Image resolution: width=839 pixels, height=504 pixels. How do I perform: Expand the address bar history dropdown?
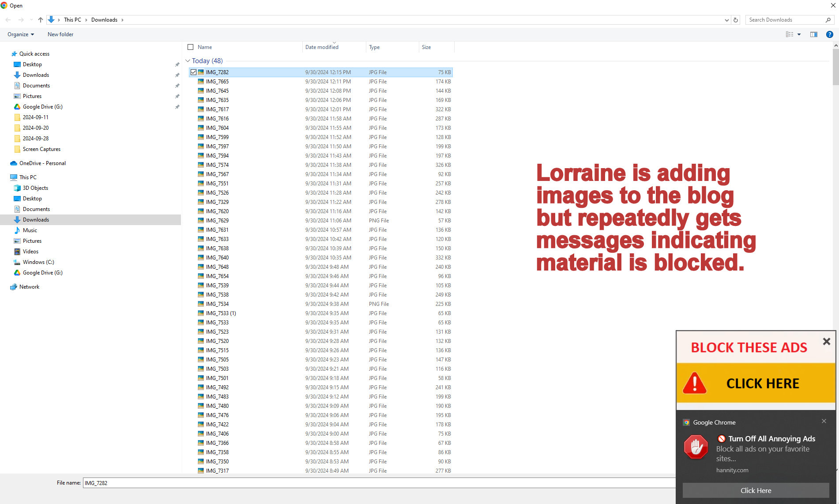pyautogui.click(x=726, y=20)
